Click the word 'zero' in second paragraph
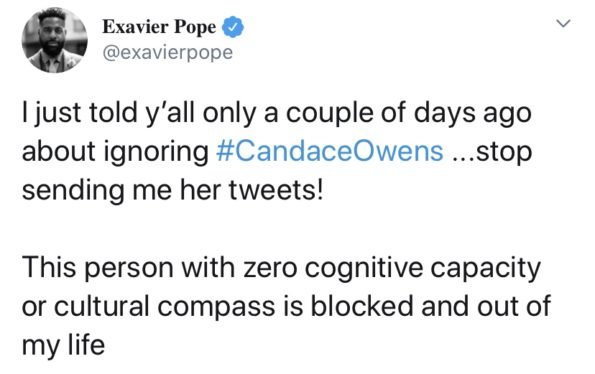Screen dimensions: 595x374 (x=269, y=269)
